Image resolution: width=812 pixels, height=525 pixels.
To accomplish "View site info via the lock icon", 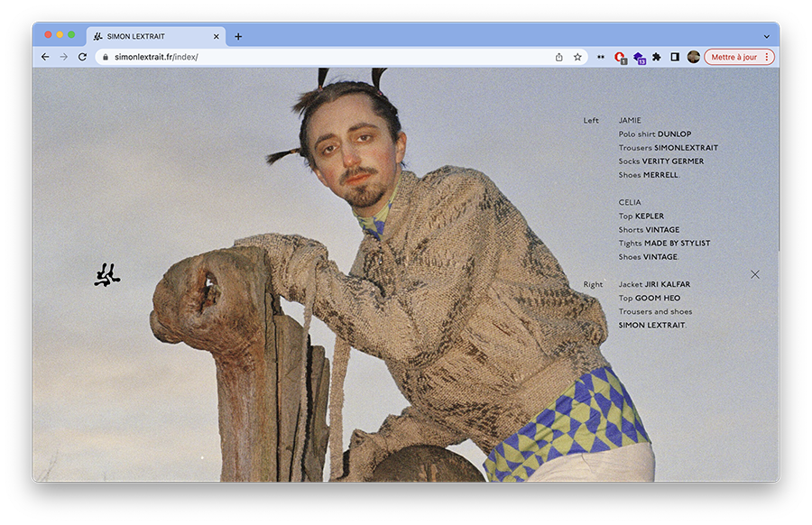I will 106,57.
